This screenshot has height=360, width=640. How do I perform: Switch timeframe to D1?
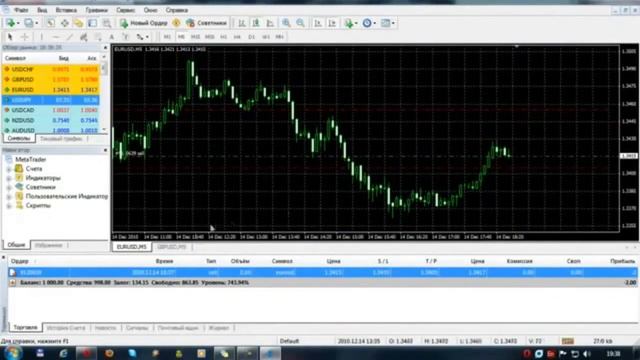(x=251, y=37)
